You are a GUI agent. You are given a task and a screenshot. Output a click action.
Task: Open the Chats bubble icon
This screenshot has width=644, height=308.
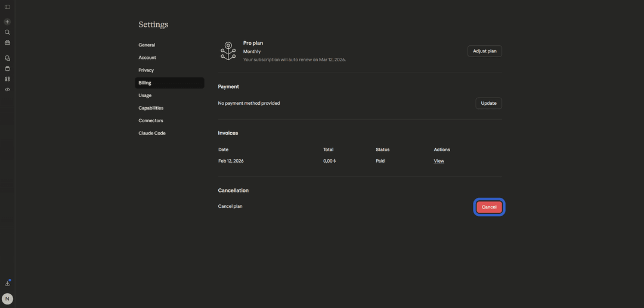point(7,58)
